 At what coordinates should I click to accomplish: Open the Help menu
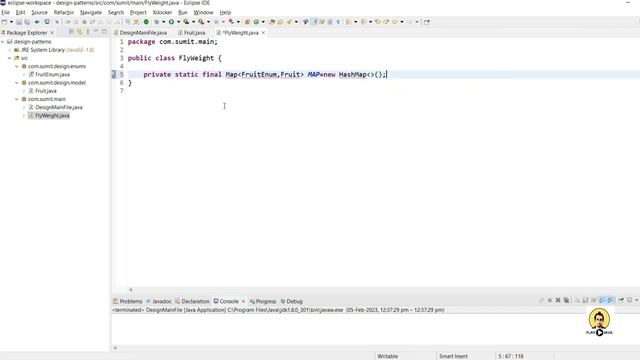click(x=225, y=13)
